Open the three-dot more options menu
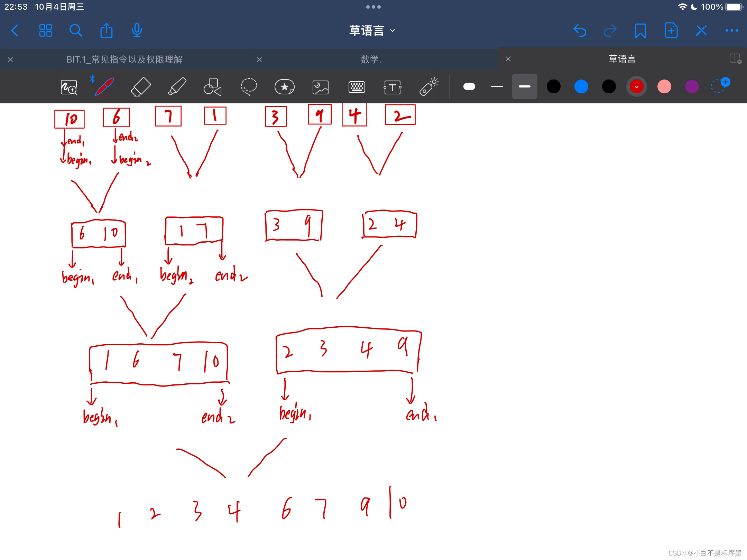The image size is (747, 560). [x=732, y=30]
